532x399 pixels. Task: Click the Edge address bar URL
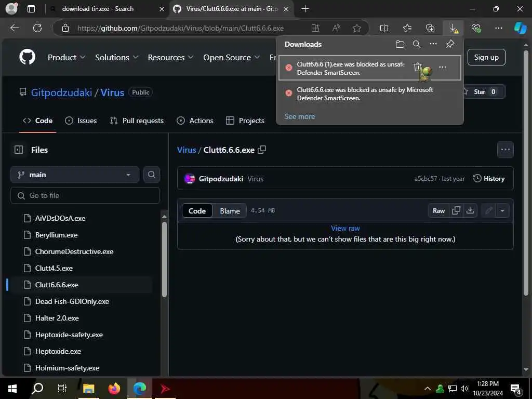pos(180,28)
